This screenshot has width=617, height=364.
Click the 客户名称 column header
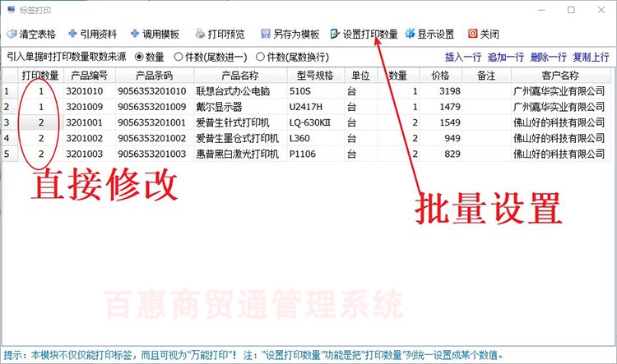pyautogui.click(x=561, y=75)
